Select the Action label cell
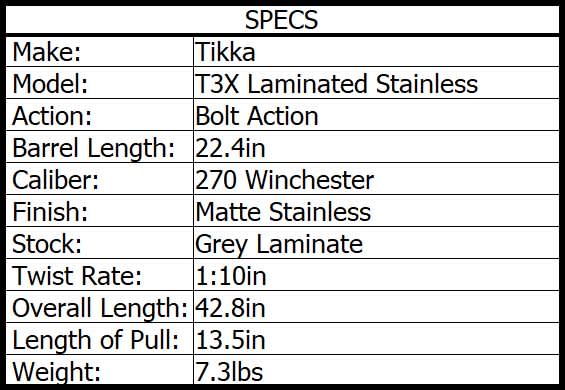 [99, 115]
